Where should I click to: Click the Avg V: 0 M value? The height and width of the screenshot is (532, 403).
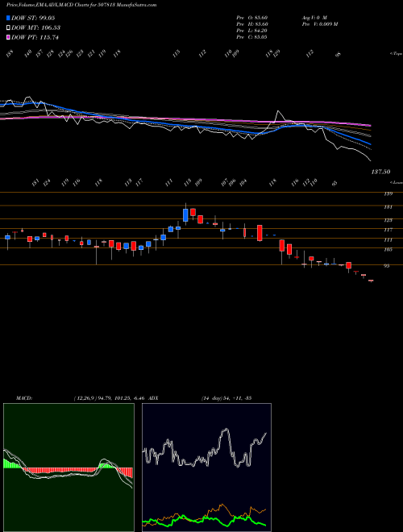[314, 18]
